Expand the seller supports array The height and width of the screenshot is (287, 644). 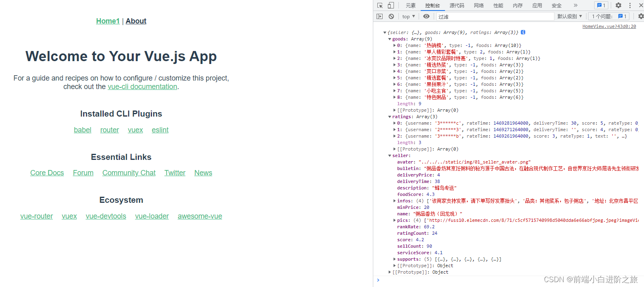pyautogui.click(x=395, y=259)
